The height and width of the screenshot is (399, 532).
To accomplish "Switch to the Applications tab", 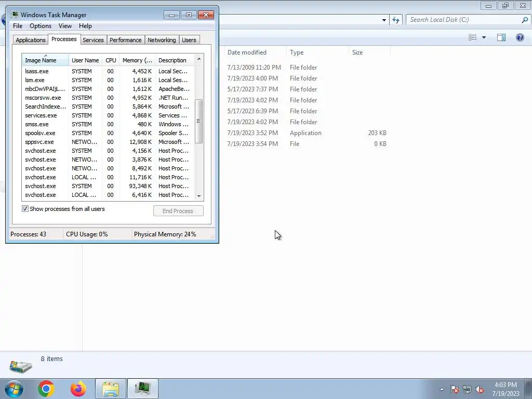I will 31,40.
